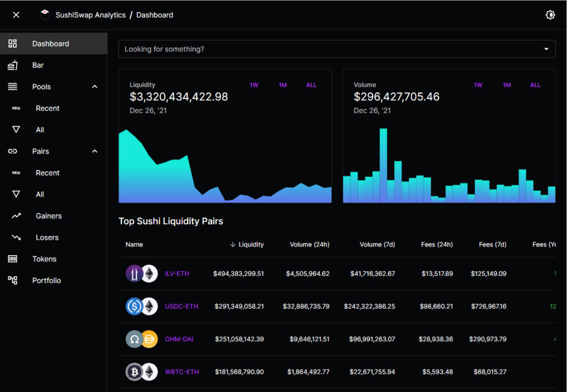Click the SushiSwap logo icon
This screenshot has width=567, height=392.
coord(44,15)
